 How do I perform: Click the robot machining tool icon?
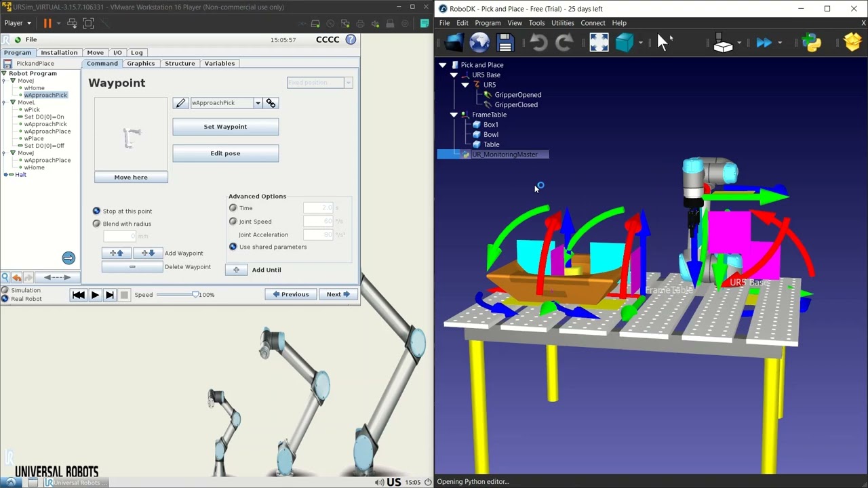click(x=724, y=43)
